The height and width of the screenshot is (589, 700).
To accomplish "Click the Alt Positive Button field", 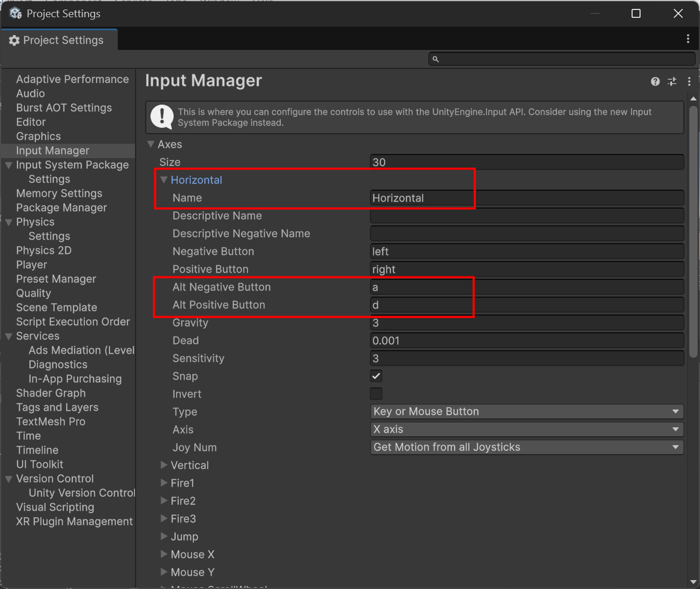I will tap(527, 305).
